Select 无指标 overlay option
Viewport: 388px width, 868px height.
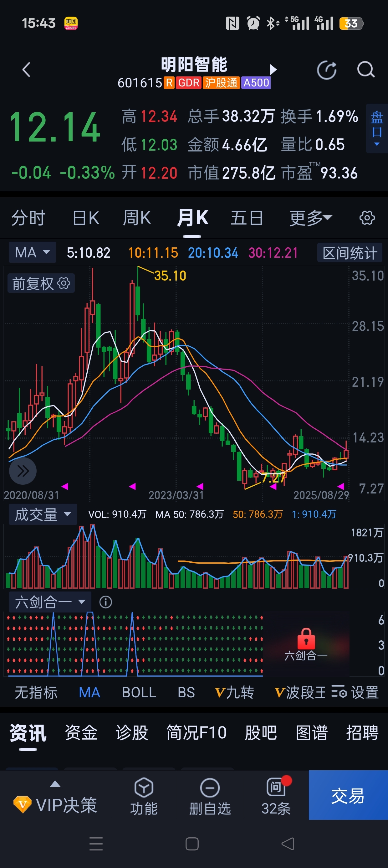click(36, 693)
